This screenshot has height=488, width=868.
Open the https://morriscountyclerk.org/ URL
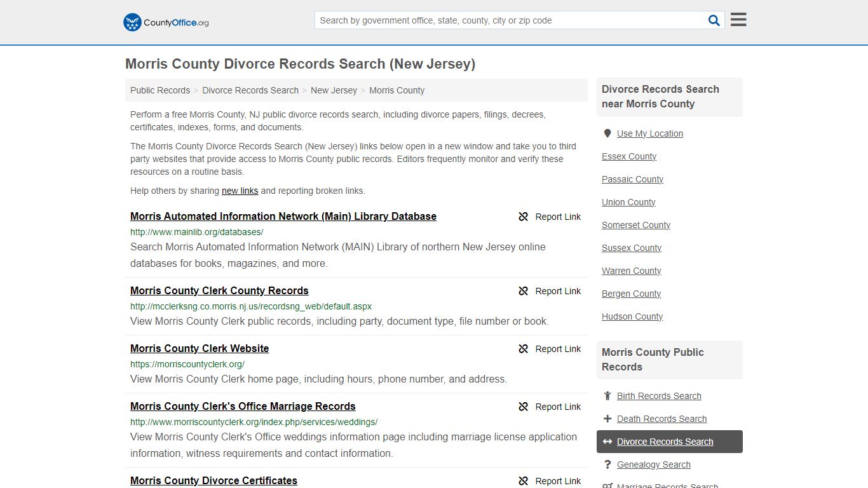pos(187,364)
